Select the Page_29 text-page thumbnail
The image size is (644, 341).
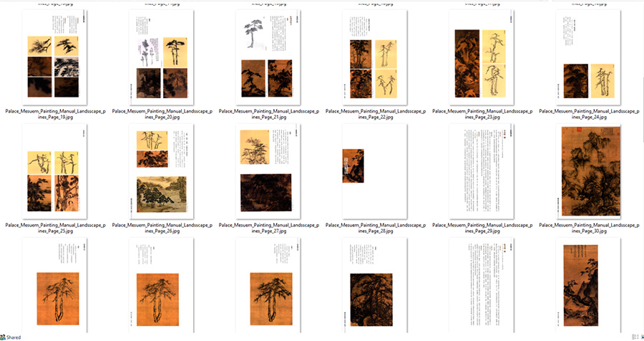click(482, 171)
